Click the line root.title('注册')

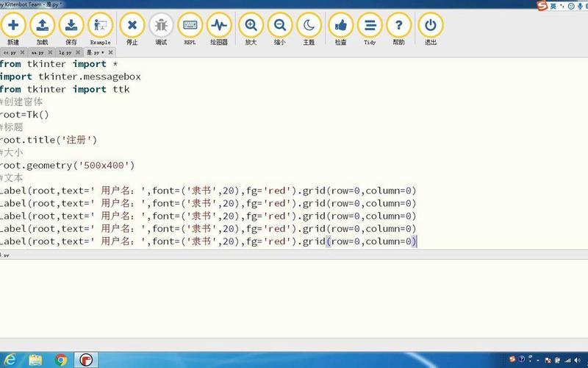coord(49,140)
